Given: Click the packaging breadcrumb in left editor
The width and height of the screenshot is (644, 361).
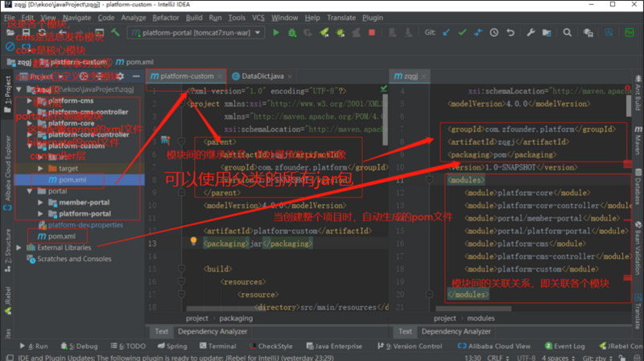Looking at the screenshot, I should pos(236,318).
